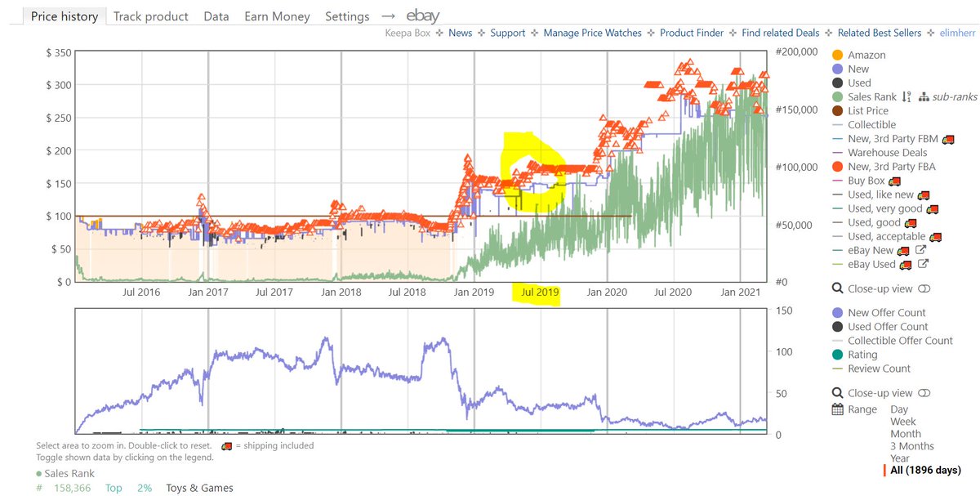Set the range to Year
This screenshot has width=980, height=496.
901,458
